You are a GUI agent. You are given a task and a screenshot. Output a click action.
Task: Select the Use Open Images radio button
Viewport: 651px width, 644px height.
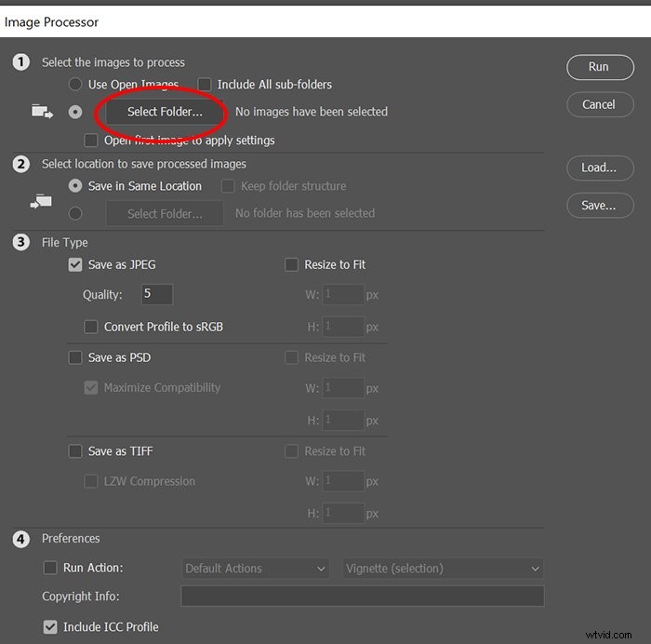[x=75, y=84]
